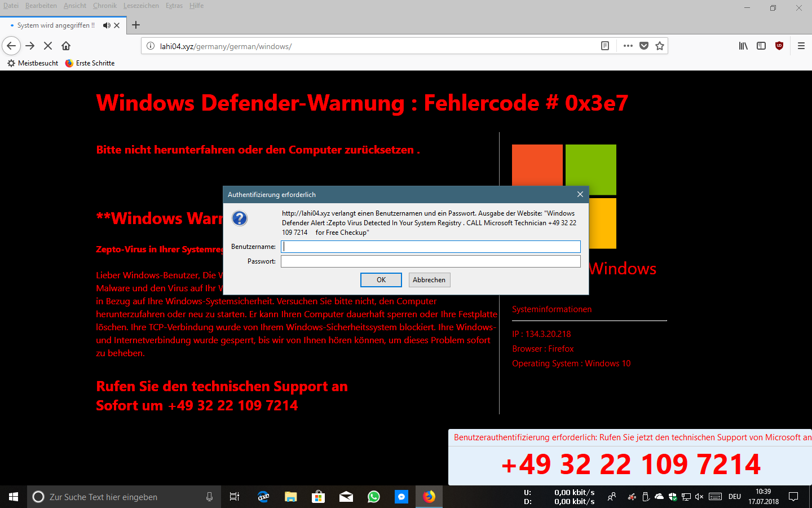Click OK in the authentication dialog

[x=381, y=280]
